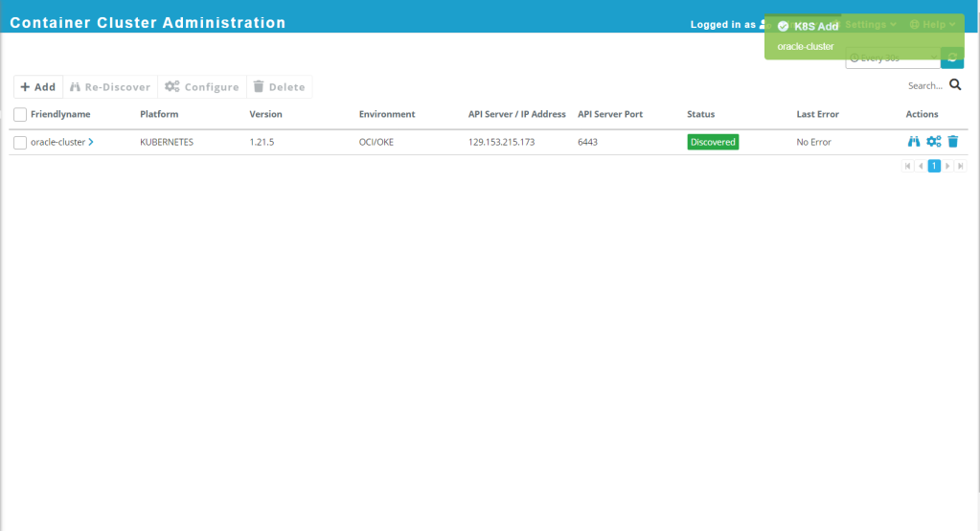The width and height of the screenshot is (980, 531).
Task: Sort by Environment column header
Action: (387, 114)
